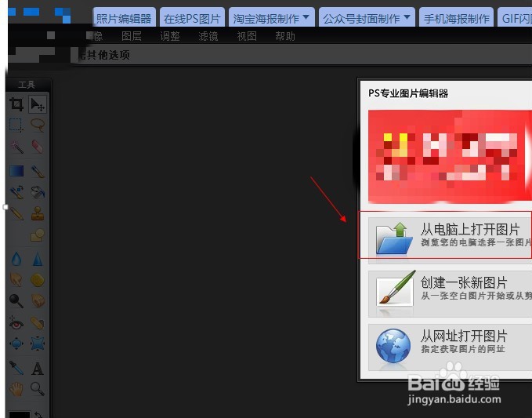
Task: Select the Pencil tool
Action: (x=16, y=213)
